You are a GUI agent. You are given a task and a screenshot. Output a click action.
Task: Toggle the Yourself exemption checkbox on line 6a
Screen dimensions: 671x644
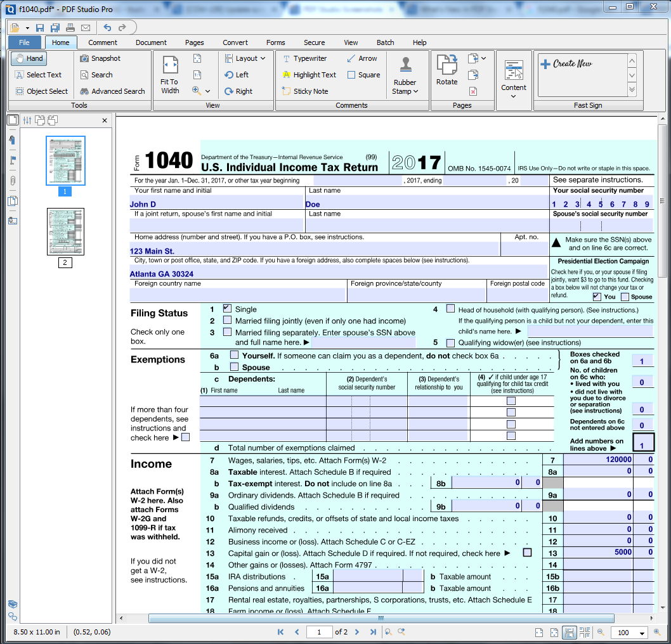[234, 354]
